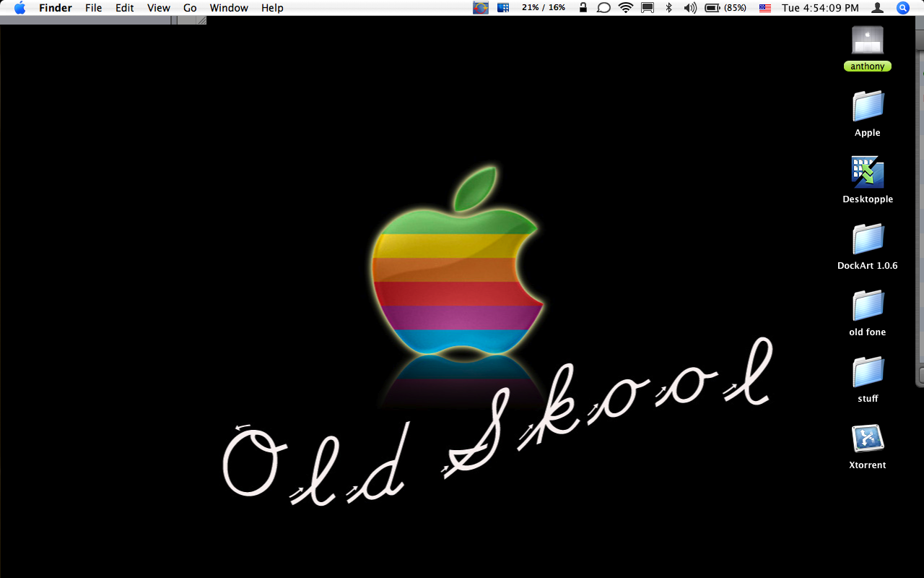Select the stuff folder icon
The height and width of the screenshot is (578, 924).
[868, 372]
